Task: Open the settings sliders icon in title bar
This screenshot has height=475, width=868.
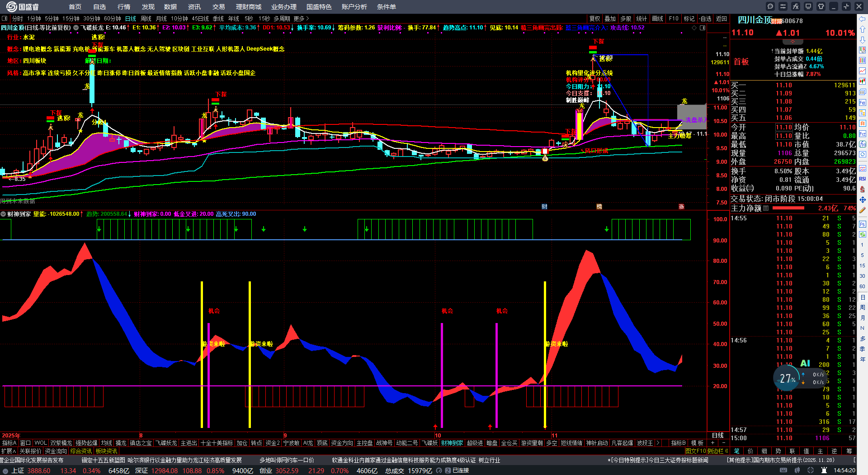Action: pyautogui.click(x=783, y=6)
